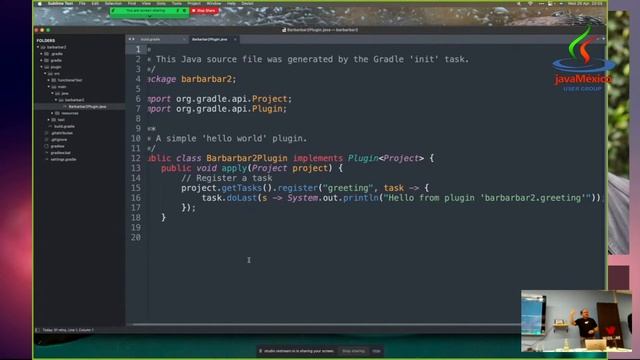640x360 pixels.
Task: Expand the chevron under the screen sharing bar
Action: 150,16
